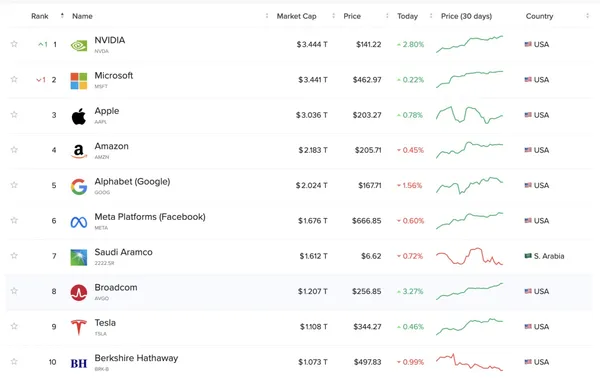Open the Meta Platforms (Facebook) link

pos(150,217)
